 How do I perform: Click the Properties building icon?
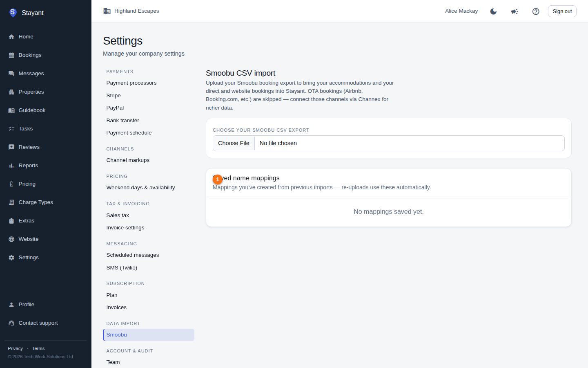click(x=11, y=92)
